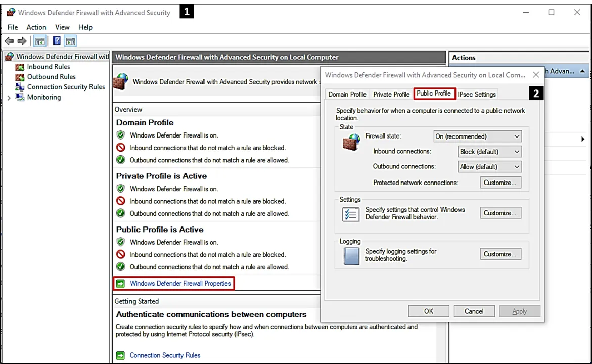Toggle Show/Hide Console Tree toolbar icon

pos(40,41)
